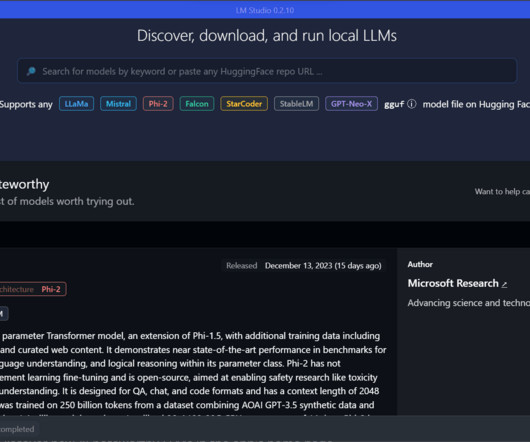The image size is (530, 442).
Task: Select the Falcon architecture tag
Action: tap(197, 104)
